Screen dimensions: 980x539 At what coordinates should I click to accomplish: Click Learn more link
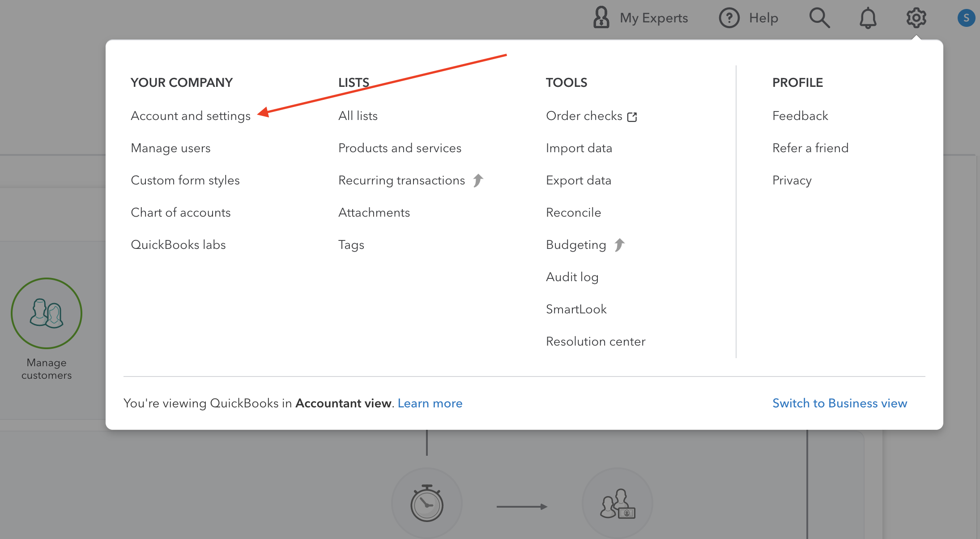(x=430, y=403)
